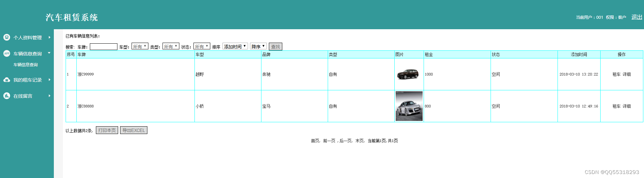644x178 pixels.
Task: Open the 状态 dropdown
Action: 202,46
